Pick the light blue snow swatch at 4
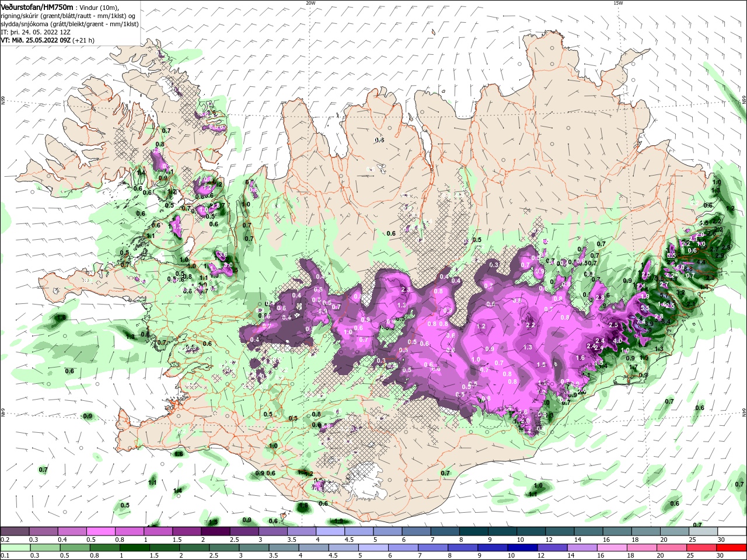 coord(330,531)
